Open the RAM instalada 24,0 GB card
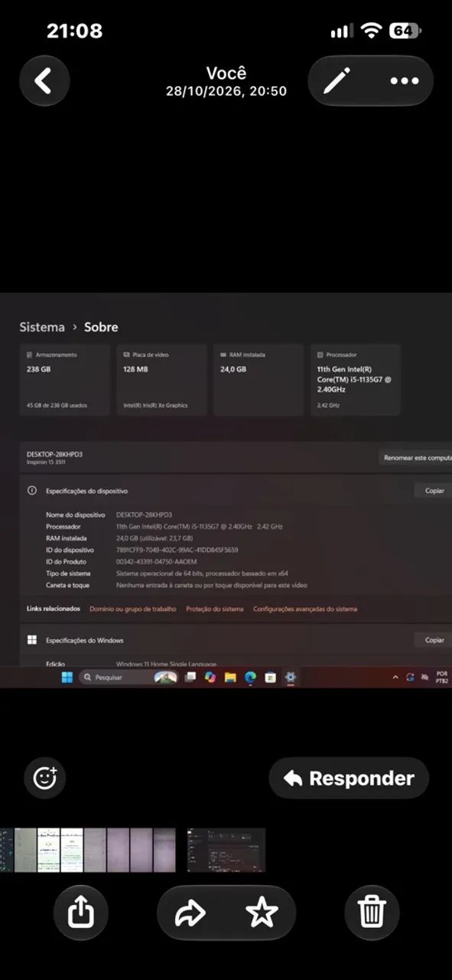This screenshot has width=452, height=980. click(259, 380)
